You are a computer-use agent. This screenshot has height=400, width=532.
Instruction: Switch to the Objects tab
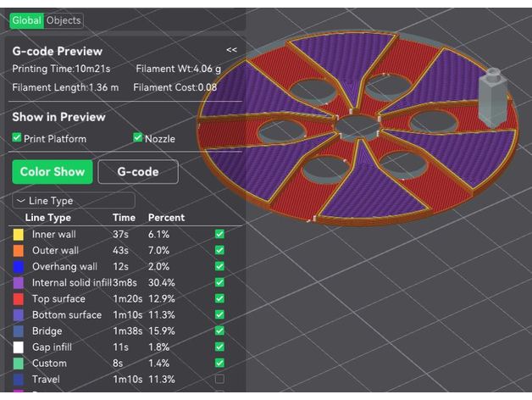click(x=64, y=19)
